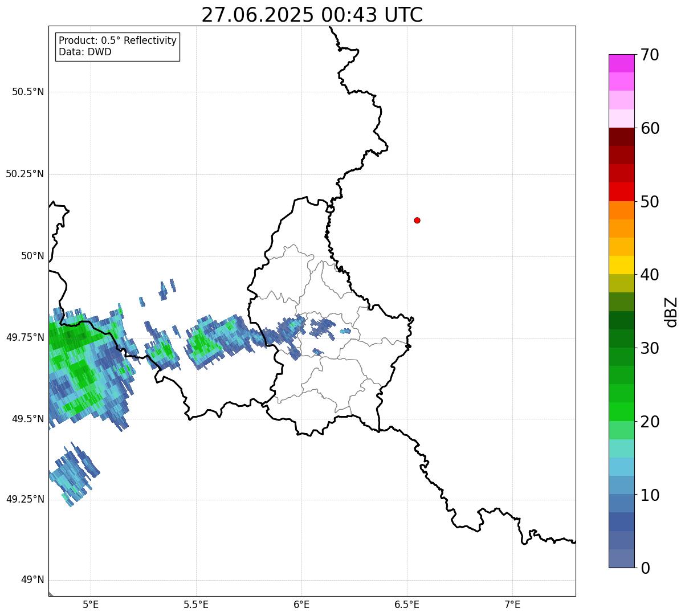Click the 50.25°N latitude label
Viewport: 685px width, 616px height.
click(25, 174)
